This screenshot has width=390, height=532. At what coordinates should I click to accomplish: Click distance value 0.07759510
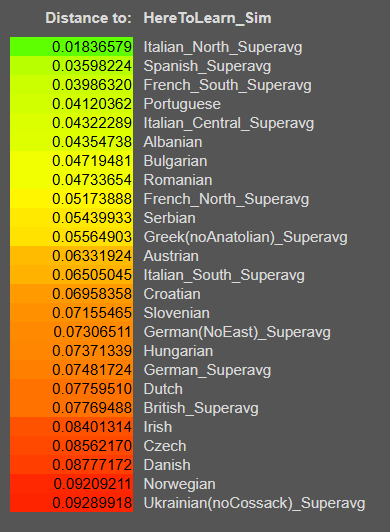click(92, 389)
